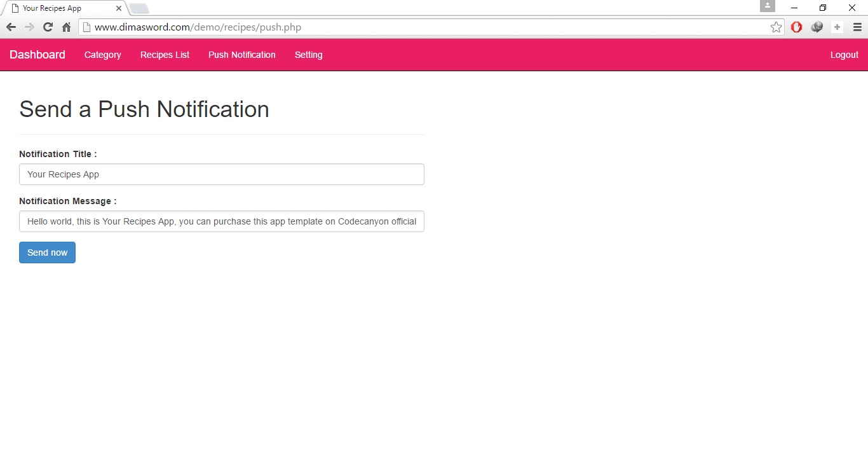Go to browser home page
The height and width of the screenshot is (463, 868).
[66, 27]
